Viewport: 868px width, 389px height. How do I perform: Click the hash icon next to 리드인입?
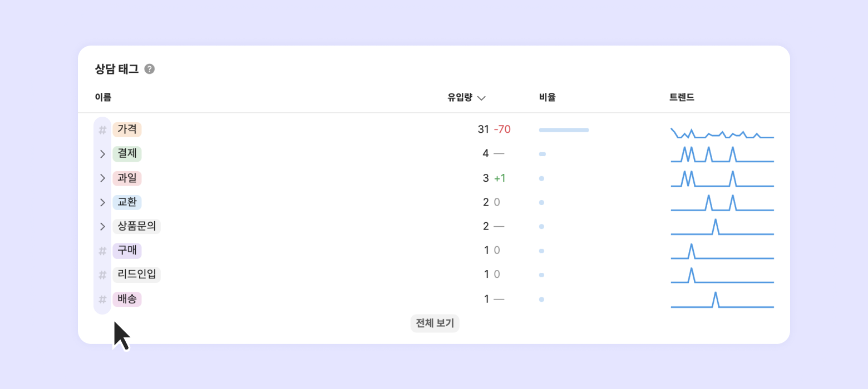(x=102, y=275)
